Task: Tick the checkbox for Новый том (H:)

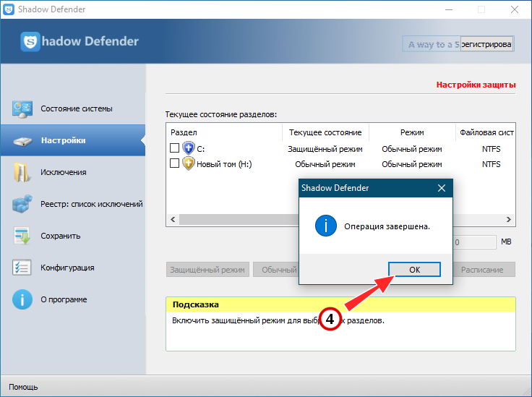Action: [174, 163]
